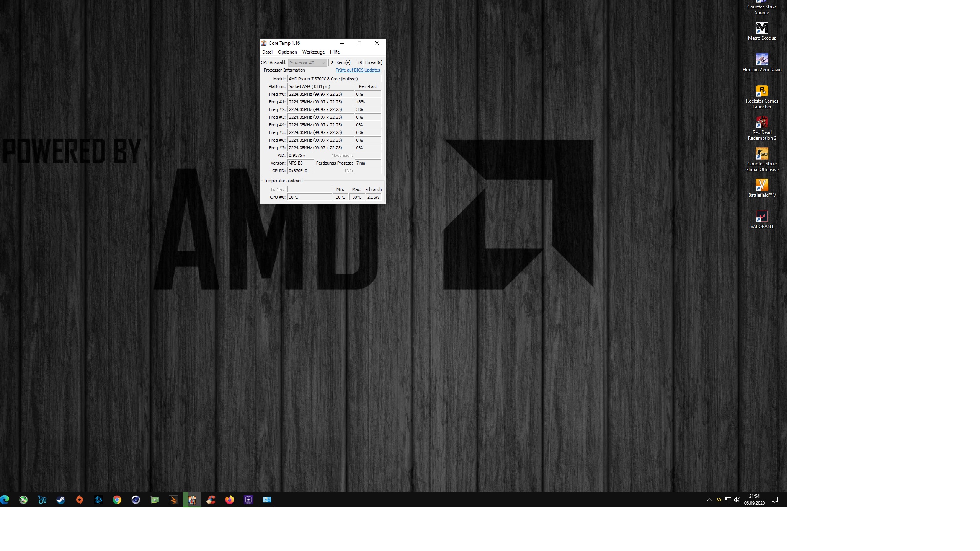Open Battle.net from the taskbar
Viewport: 980px width, 551px height.
click(x=98, y=500)
